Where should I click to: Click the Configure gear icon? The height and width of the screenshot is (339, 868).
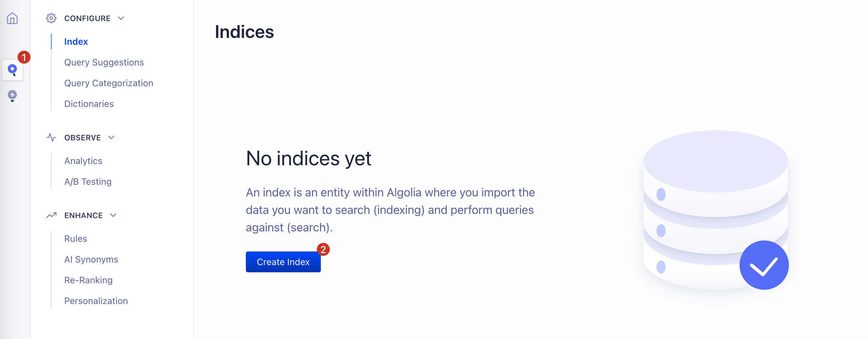51,18
